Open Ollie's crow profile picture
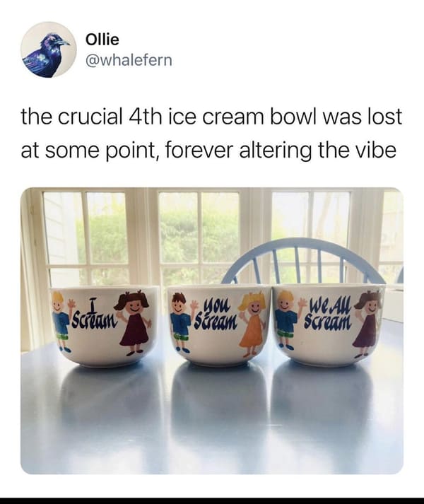424x504 pixels. pyautogui.click(x=49, y=49)
